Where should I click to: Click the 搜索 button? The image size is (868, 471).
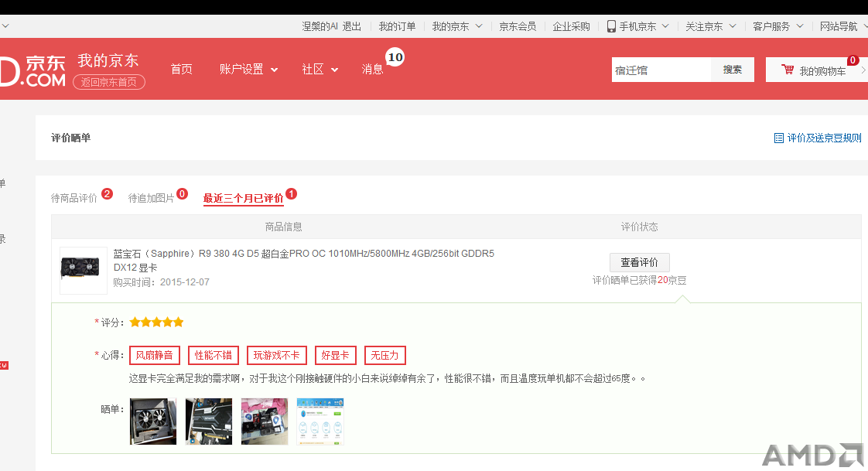(733, 70)
